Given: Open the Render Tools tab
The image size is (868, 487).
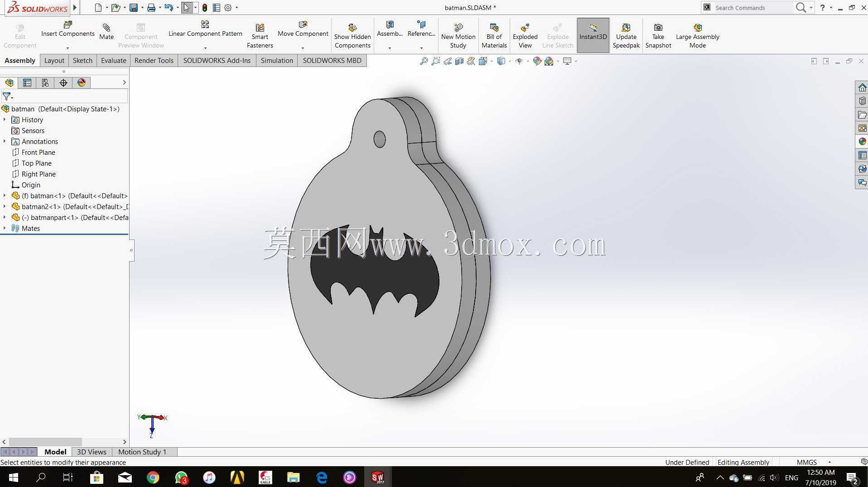Looking at the screenshot, I should 154,61.
